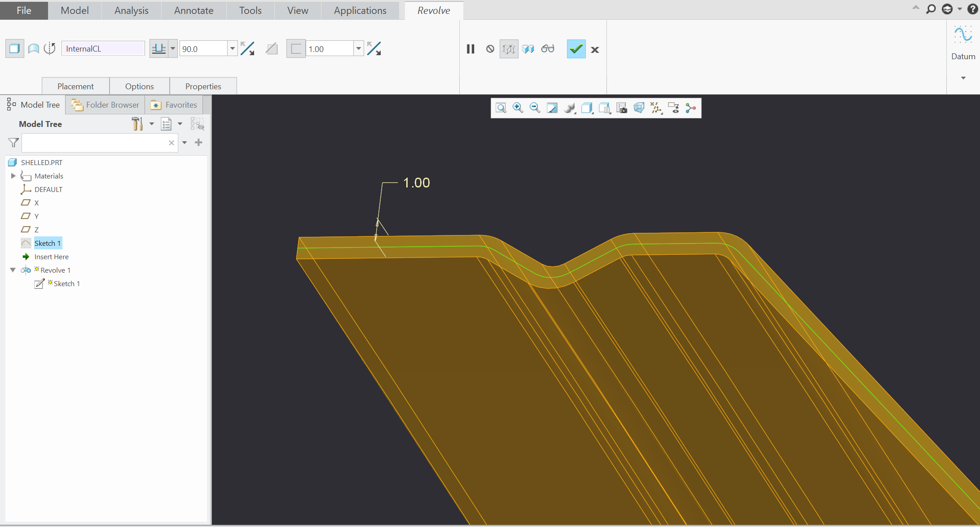
Task: Toggle Revolve as solid option
Action: click(x=15, y=49)
